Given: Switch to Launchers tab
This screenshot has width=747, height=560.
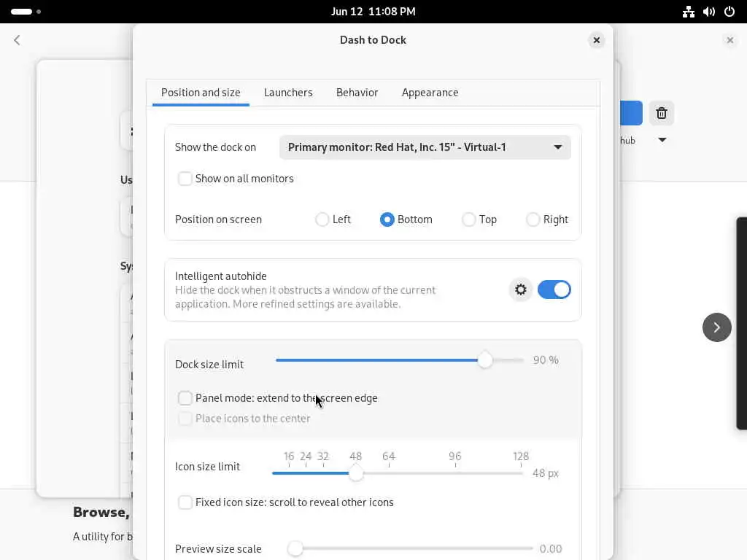Looking at the screenshot, I should [x=288, y=93].
